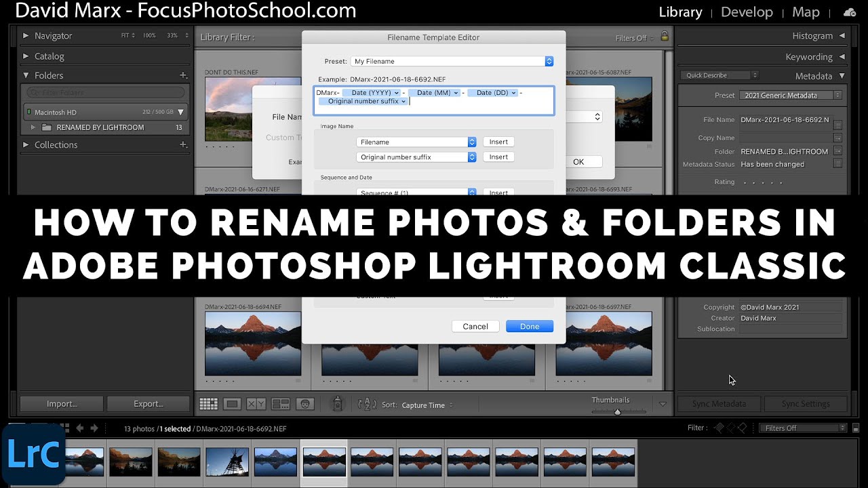Toggle the A-Z sort direction icon
The image size is (868, 488).
[367, 404]
